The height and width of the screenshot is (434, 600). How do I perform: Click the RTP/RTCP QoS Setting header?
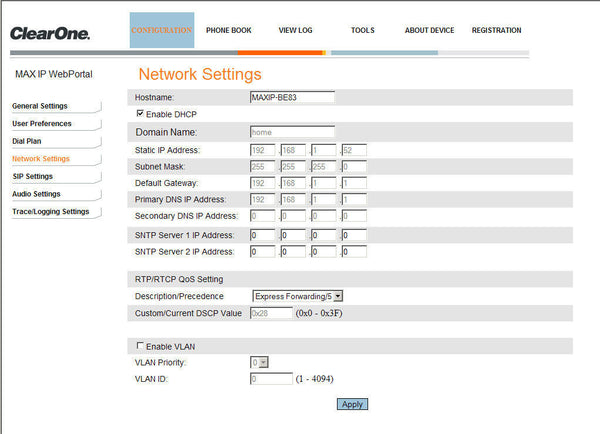click(x=179, y=279)
